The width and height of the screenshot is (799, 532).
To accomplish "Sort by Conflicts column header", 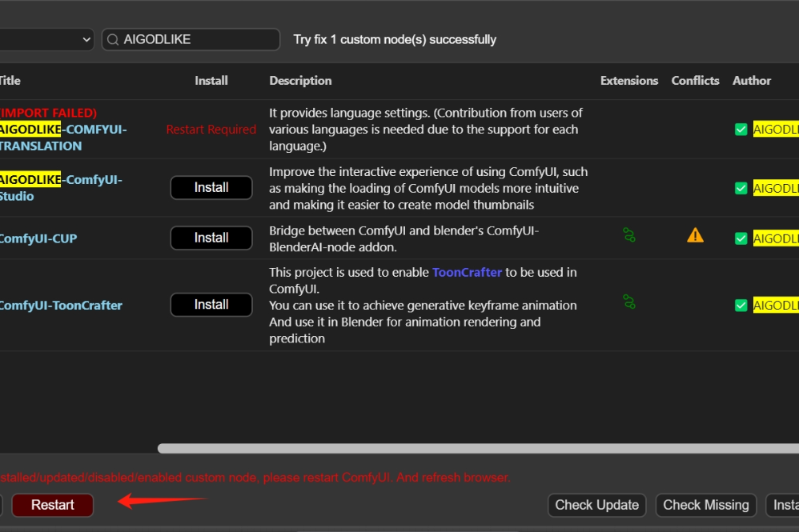I will pos(695,81).
